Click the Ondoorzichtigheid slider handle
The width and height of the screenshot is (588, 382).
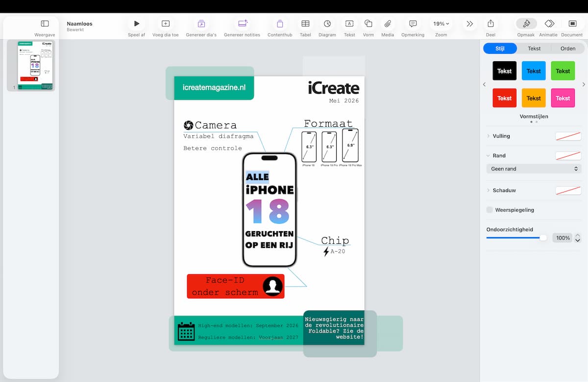tap(543, 238)
